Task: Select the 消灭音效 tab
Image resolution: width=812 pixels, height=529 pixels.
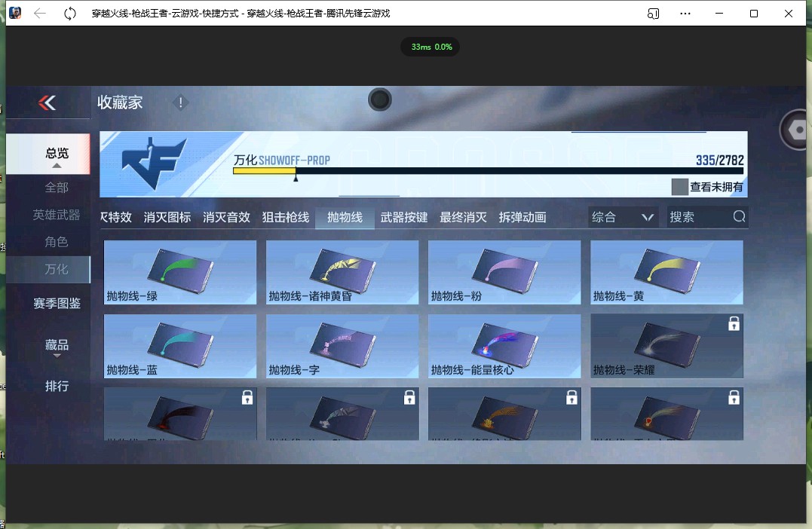Action: (226, 217)
